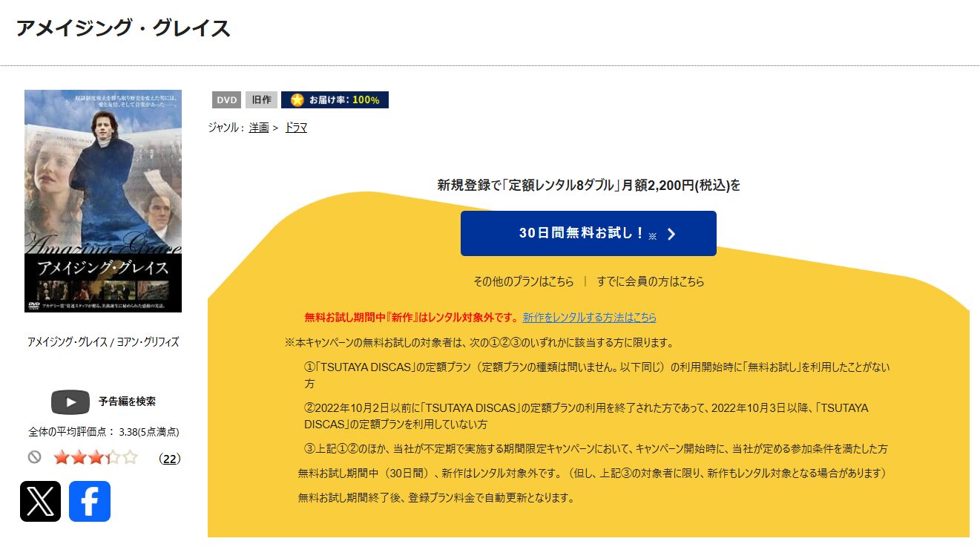This screenshot has height=547, width=980.
Task: Start the 30日間無料お試し trial button
Action: tap(588, 233)
